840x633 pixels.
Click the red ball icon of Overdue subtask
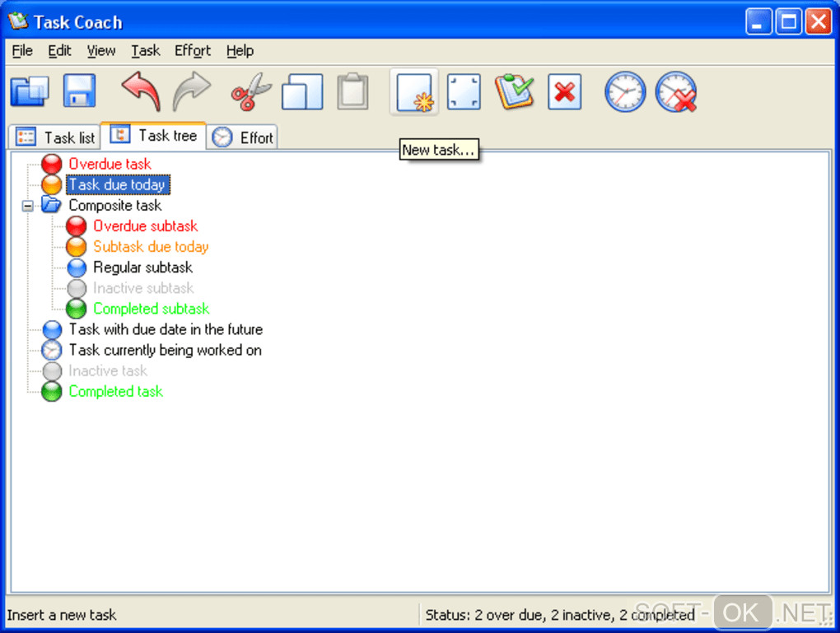(77, 226)
